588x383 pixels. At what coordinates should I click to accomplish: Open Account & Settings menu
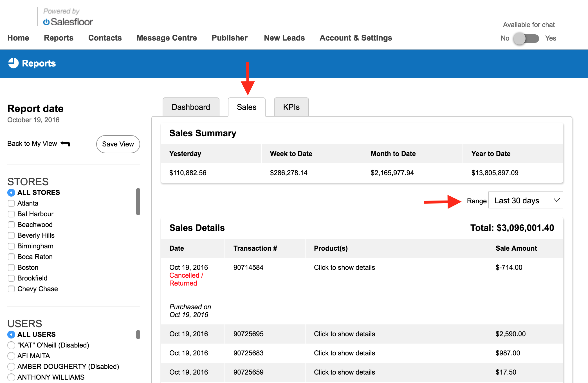[356, 38]
